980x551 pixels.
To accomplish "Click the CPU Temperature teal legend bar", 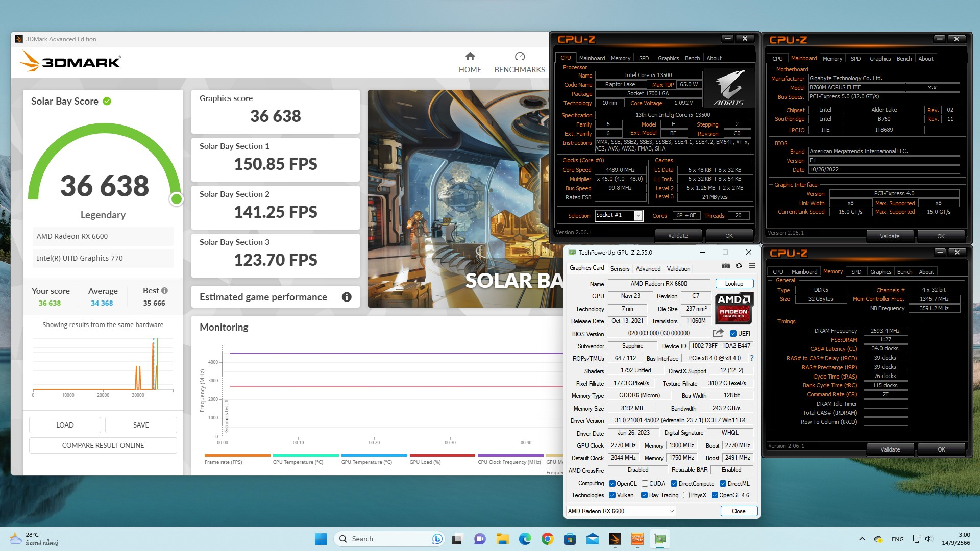I will 306,455.
